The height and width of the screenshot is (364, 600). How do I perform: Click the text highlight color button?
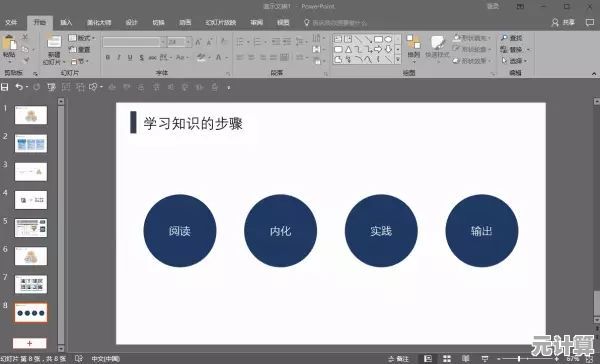201,57
